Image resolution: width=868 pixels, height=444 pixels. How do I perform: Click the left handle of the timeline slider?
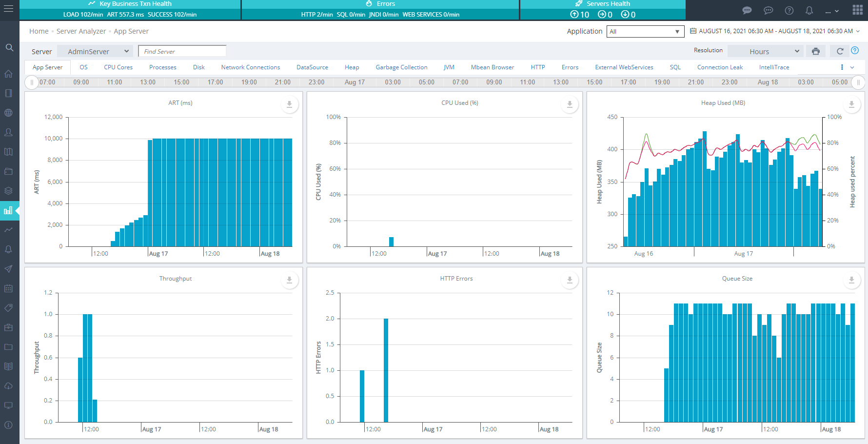click(x=32, y=82)
